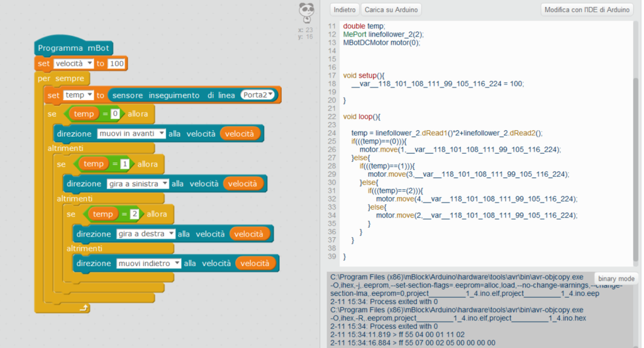
Task: Open 'muovi in avanti' direction dropdown
Action: [x=131, y=133]
